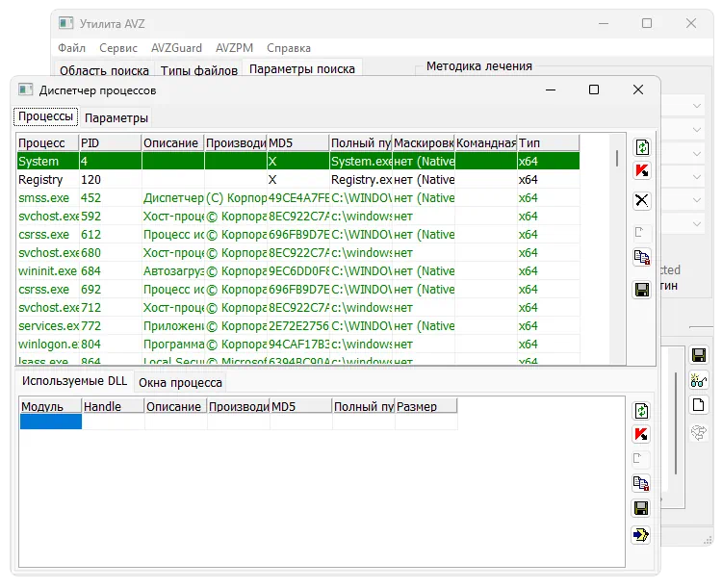Click the blue selected cell in DLL list
The image size is (722, 588).
[51, 422]
